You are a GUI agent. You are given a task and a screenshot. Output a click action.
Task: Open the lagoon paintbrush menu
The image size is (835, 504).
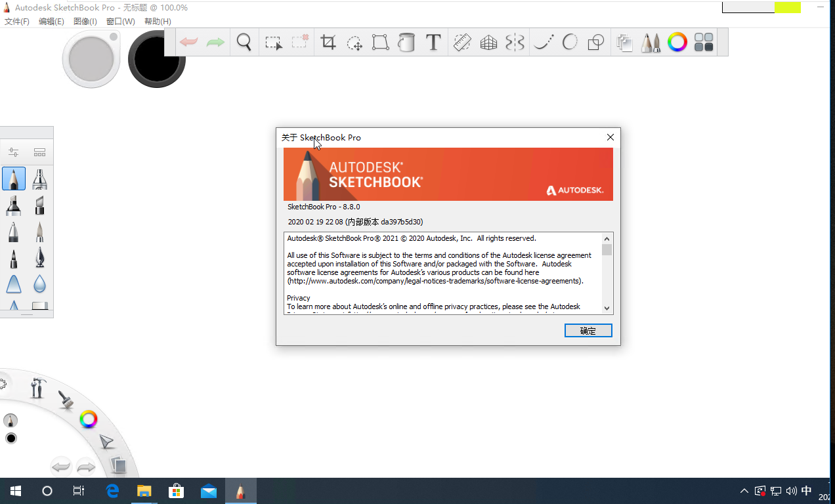click(65, 400)
